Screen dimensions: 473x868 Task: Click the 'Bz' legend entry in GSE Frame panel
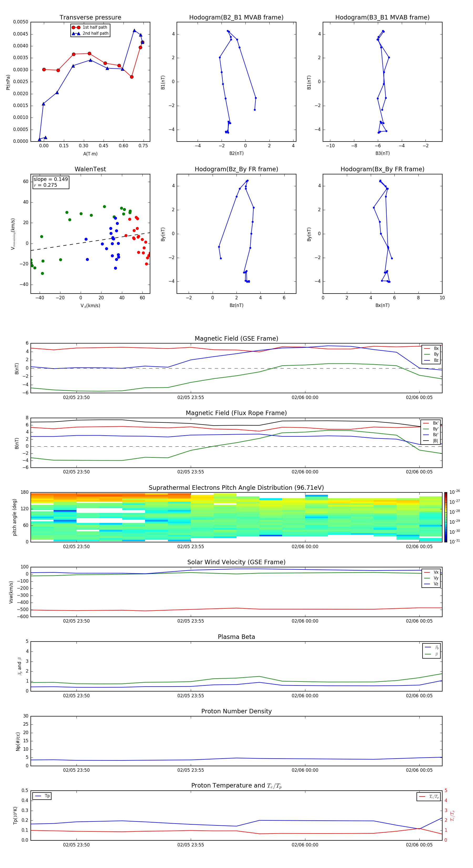[431, 360]
